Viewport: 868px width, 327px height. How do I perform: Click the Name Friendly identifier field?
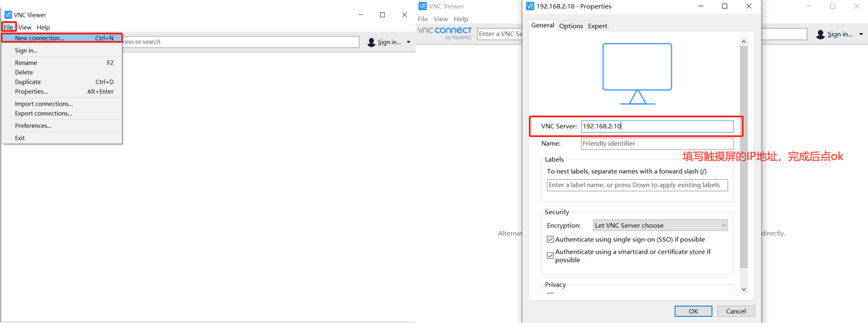pos(657,144)
